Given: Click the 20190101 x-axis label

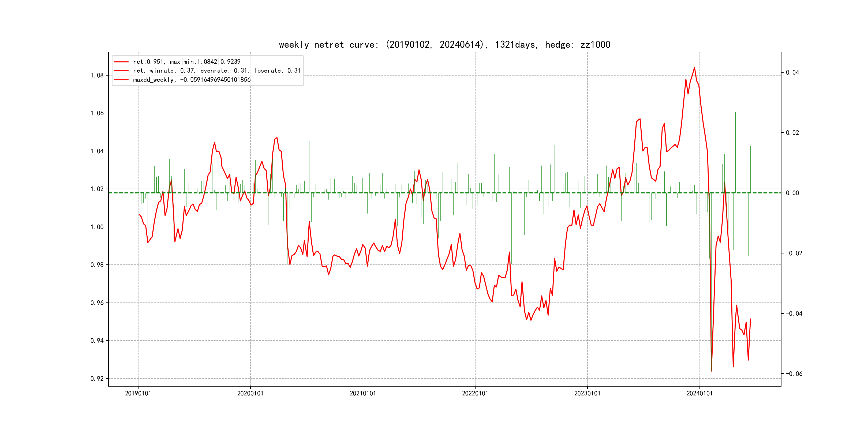Looking at the screenshot, I should [138, 394].
